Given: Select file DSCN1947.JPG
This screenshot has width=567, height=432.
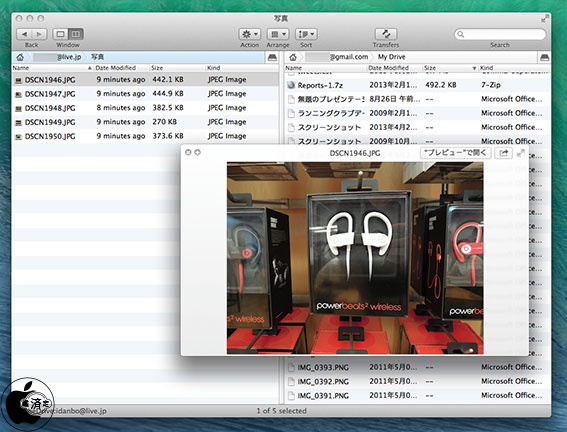Looking at the screenshot, I should [145, 94].
